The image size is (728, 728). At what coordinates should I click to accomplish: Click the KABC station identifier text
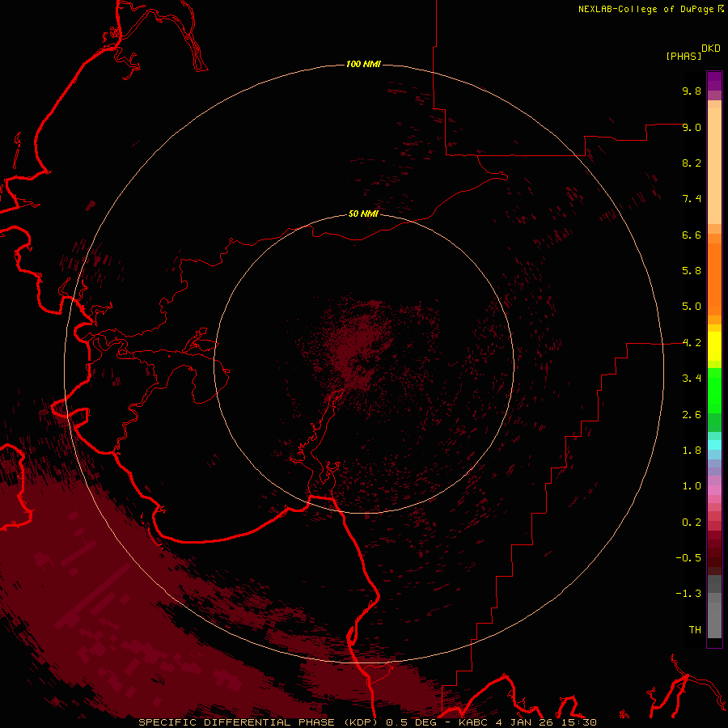click(x=473, y=722)
